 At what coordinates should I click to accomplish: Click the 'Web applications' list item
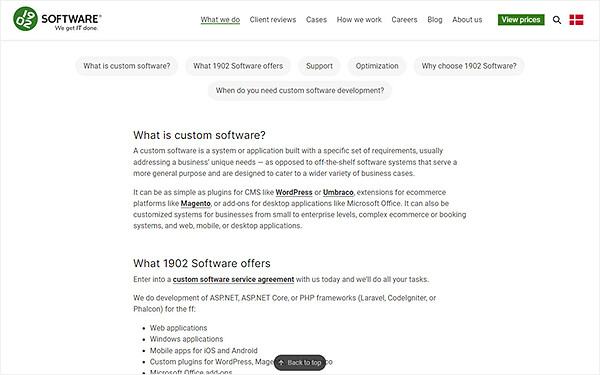pos(178,328)
